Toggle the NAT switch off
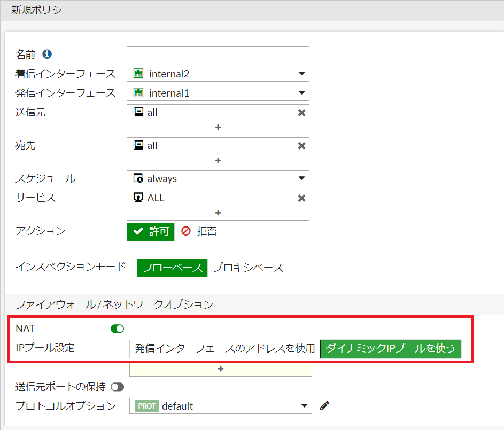The height and width of the screenshot is (430, 504). click(118, 329)
